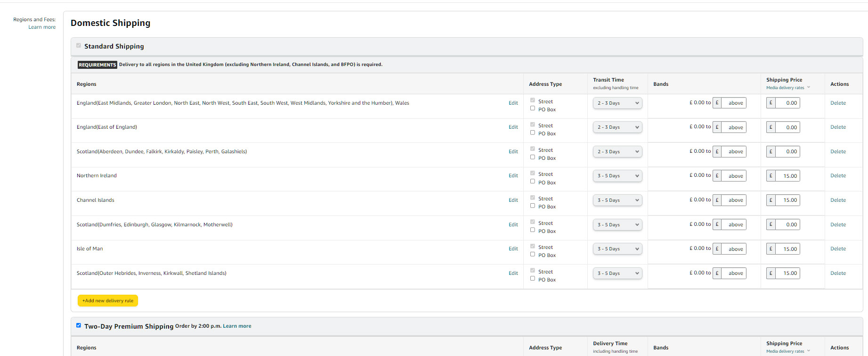Expand transit time dropdown for East of England
This screenshot has width=868, height=356.
(617, 127)
